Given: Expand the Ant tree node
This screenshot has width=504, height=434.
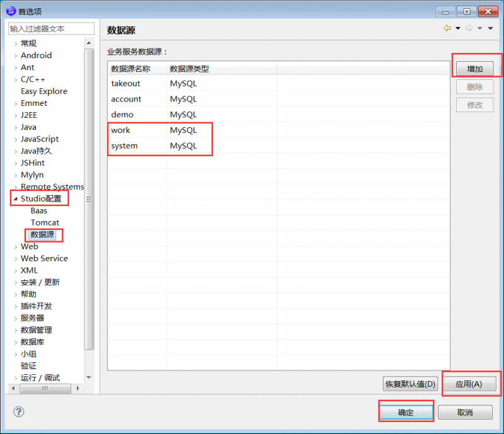Looking at the screenshot, I should (15, 67).
